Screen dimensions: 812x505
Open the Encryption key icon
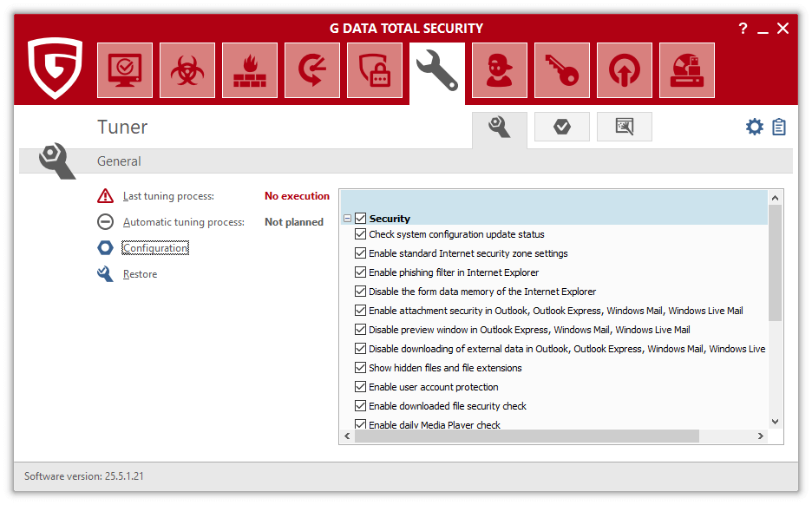pos(562,70)
